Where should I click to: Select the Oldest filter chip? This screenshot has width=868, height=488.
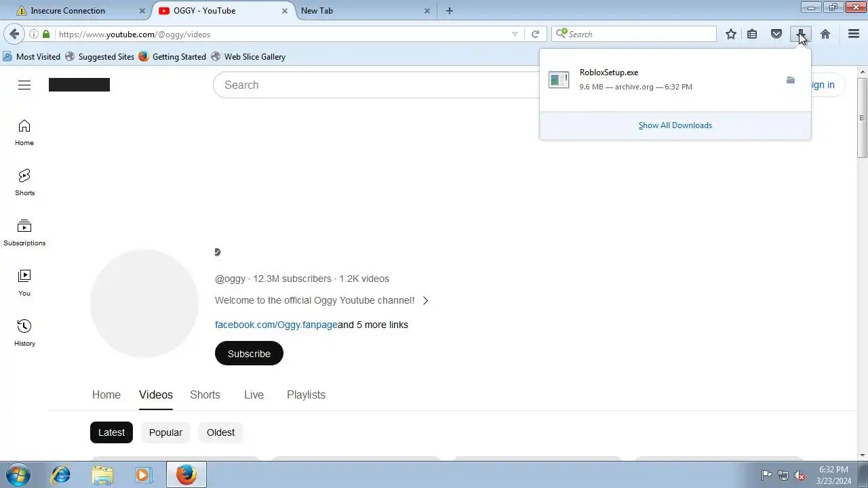220,432
